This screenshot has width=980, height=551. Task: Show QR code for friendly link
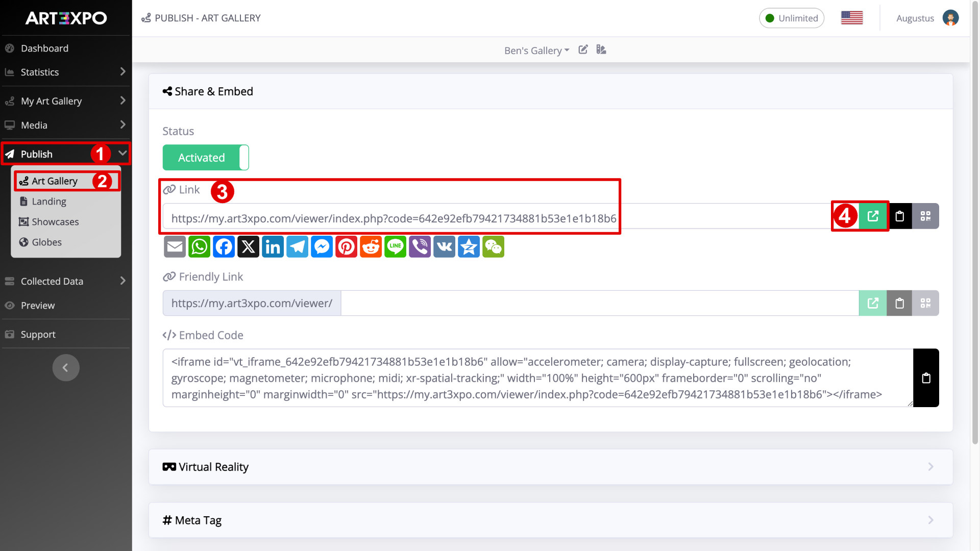[925, 303]
